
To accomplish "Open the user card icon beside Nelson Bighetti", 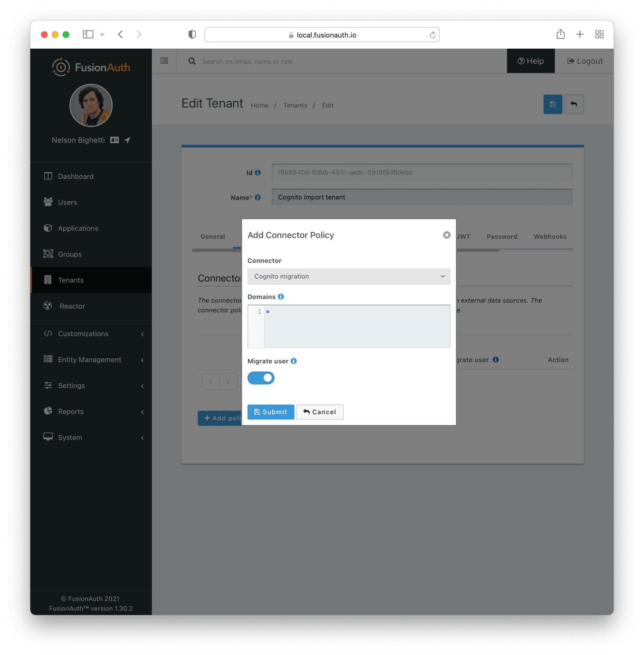I will 115,140.
